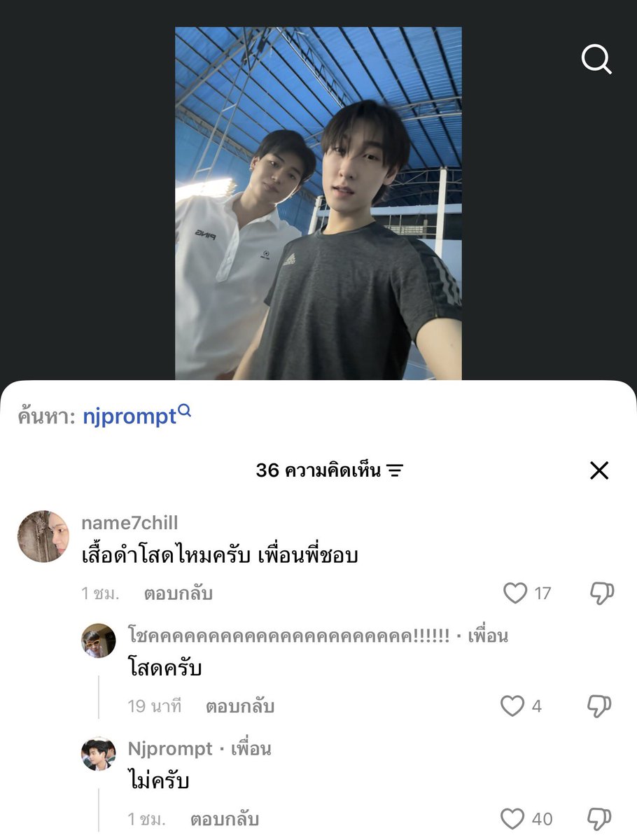Like name7chill's comment
The height and width of the screenshot is (840, 637).
coord(515,594)
